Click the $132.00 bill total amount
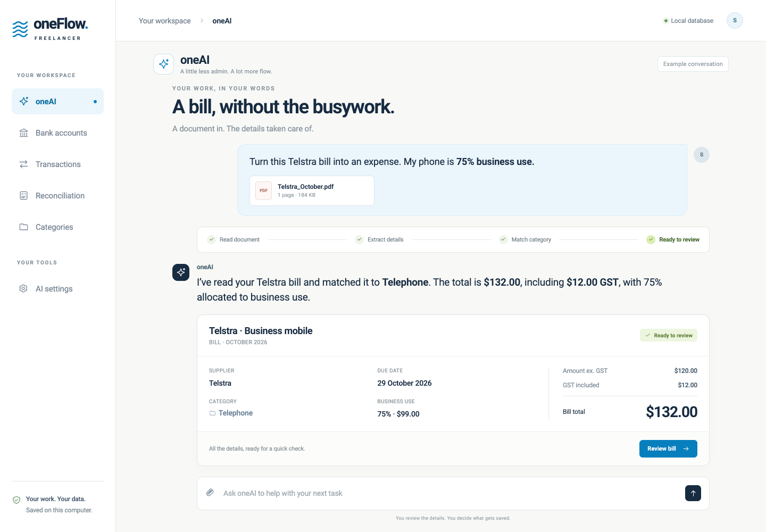Image resolution: width=766 pixels, height=532 pixels. (x=672, y=412)
